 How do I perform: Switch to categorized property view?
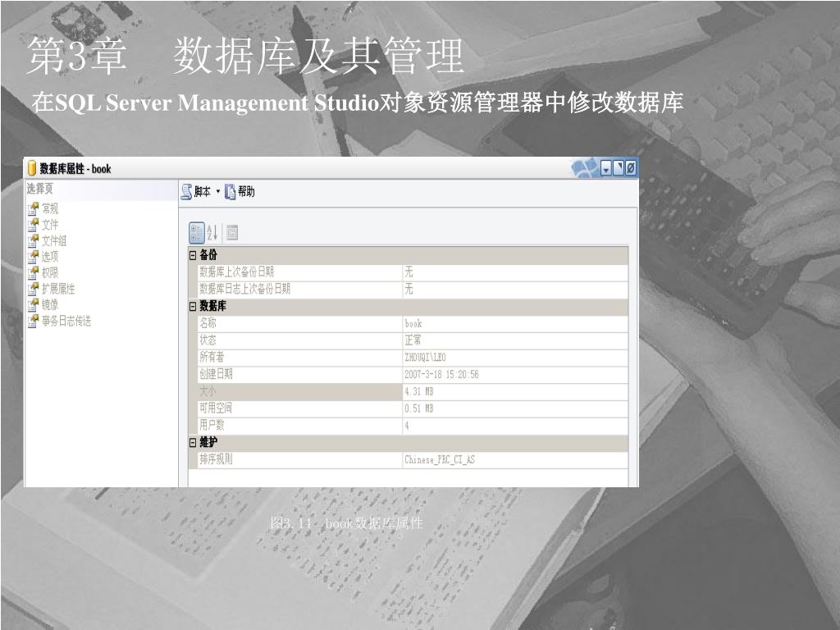click(197, 233)
